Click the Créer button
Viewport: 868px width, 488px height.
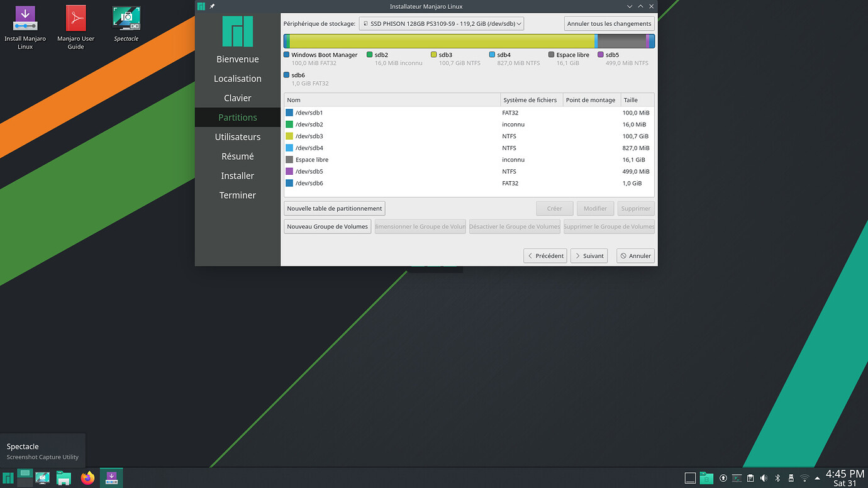(x=555, y=208)
